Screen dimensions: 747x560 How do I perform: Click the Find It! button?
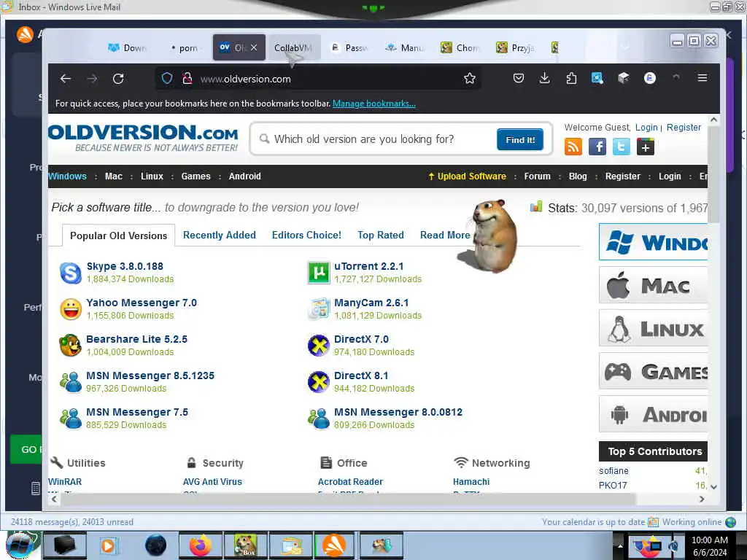[520, 139]
